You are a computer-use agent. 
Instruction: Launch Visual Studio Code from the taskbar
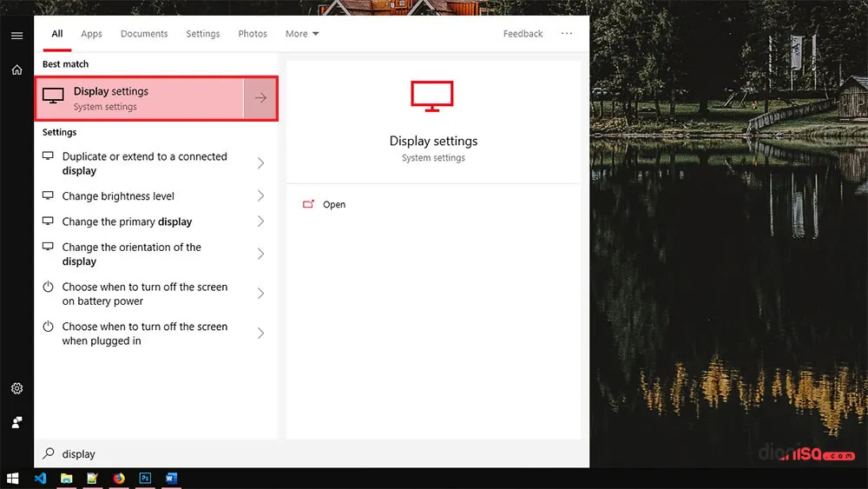coord(40,478)
